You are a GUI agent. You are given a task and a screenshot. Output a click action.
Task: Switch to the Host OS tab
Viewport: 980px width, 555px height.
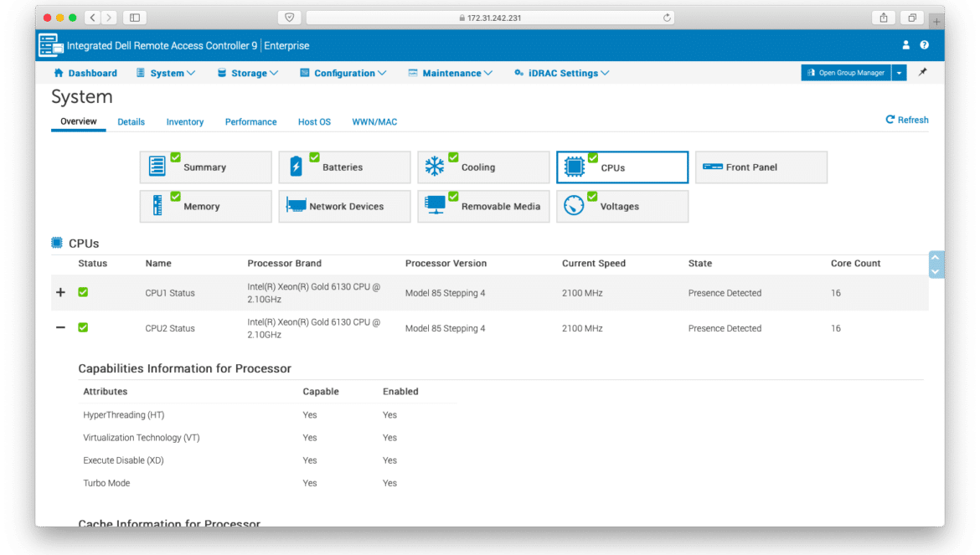point(314,121)
